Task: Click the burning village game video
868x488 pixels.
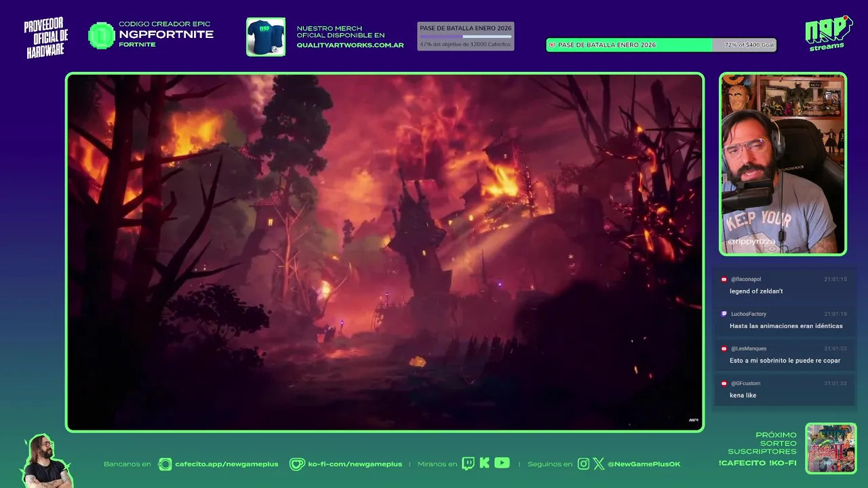Action: tap(384, 252)
